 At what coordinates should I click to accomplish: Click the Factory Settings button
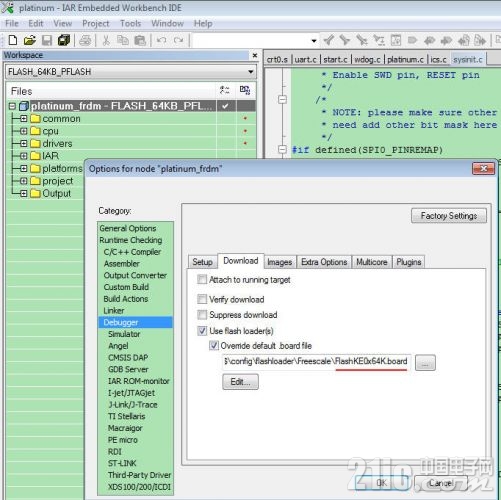449,216
